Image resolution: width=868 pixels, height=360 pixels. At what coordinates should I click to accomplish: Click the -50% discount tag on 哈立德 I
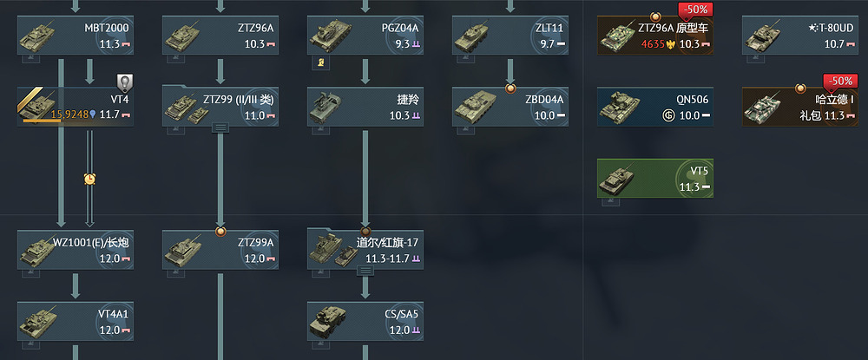[840, 81]
